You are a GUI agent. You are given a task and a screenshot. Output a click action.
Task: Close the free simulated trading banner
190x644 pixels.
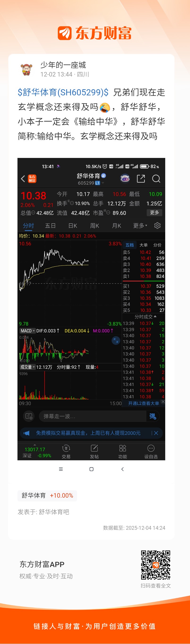pos(156,433)
